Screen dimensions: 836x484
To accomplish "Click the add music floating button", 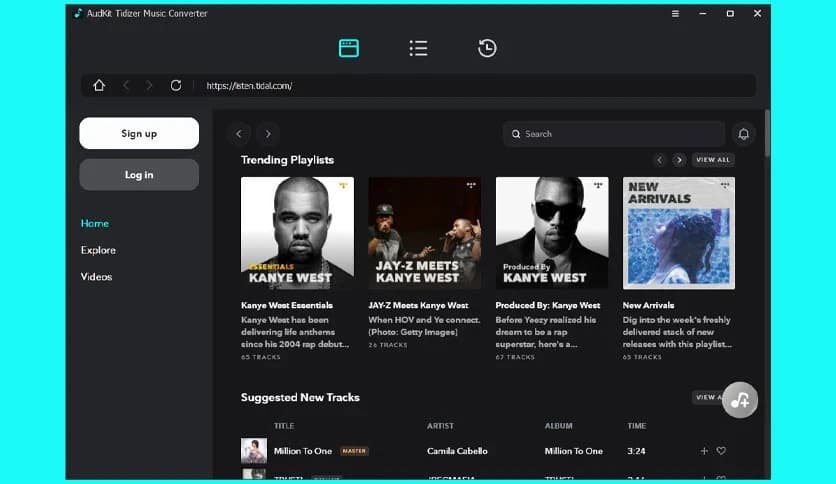I will (x=740, y=400).
